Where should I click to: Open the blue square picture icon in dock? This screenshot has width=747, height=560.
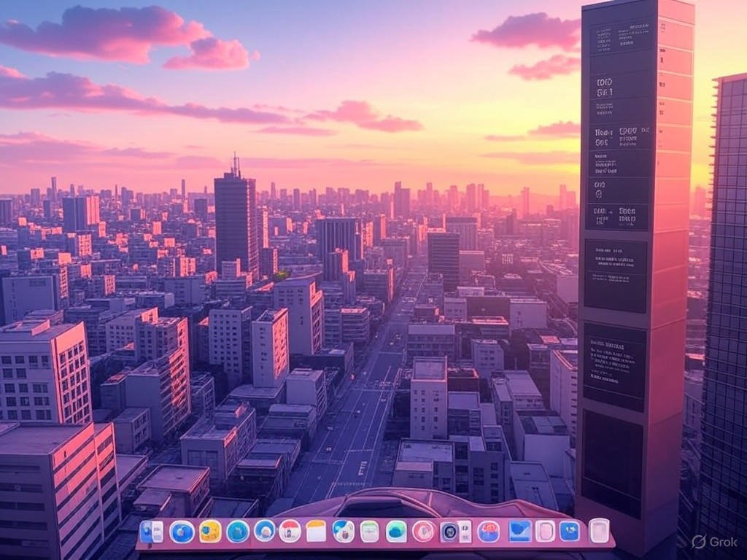point(520,531)
